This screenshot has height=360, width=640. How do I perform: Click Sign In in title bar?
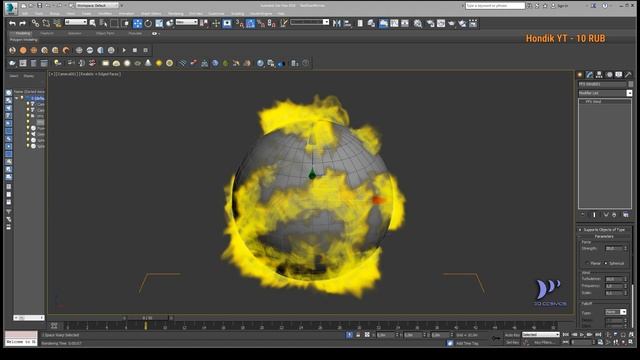click(562, 6)
